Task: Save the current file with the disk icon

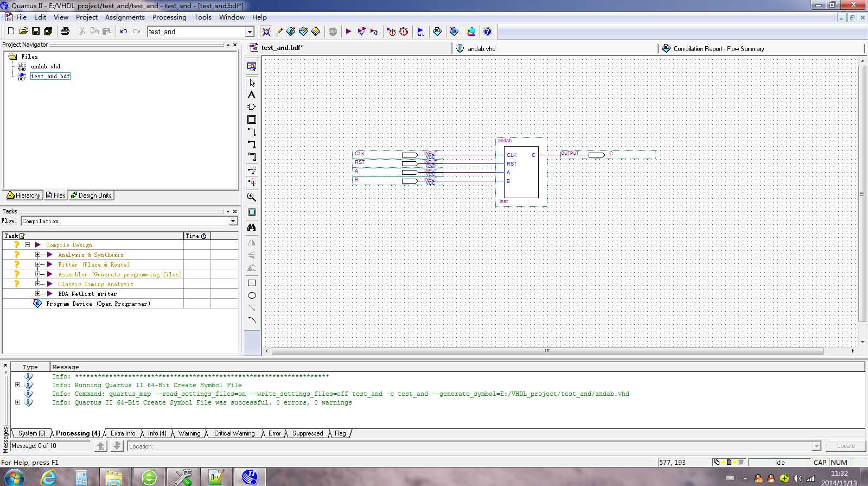Action: [x=36, y=31]
